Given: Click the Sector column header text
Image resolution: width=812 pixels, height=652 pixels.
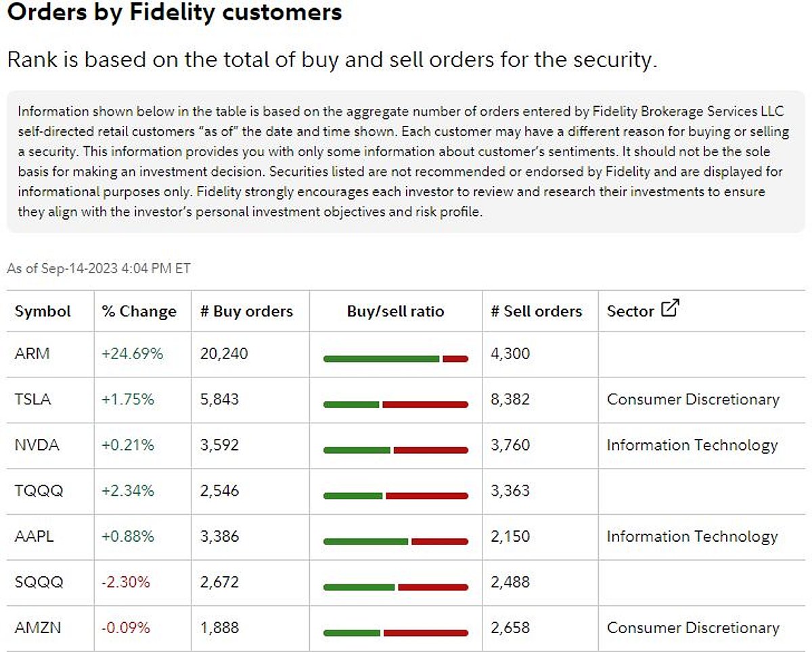Looking at the screenshot, I should pyautogui.click(x=630, y=311).
